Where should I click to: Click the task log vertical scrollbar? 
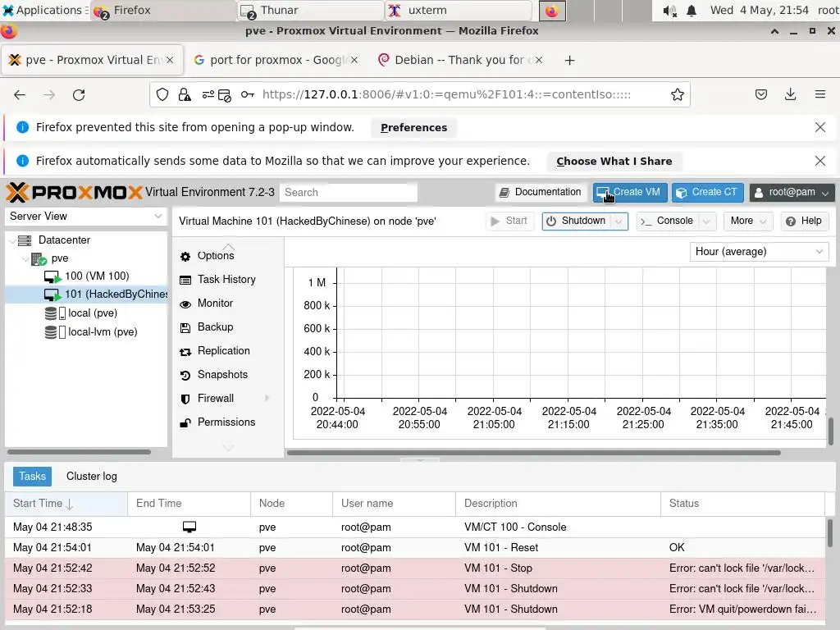click(x=830, y=533)
